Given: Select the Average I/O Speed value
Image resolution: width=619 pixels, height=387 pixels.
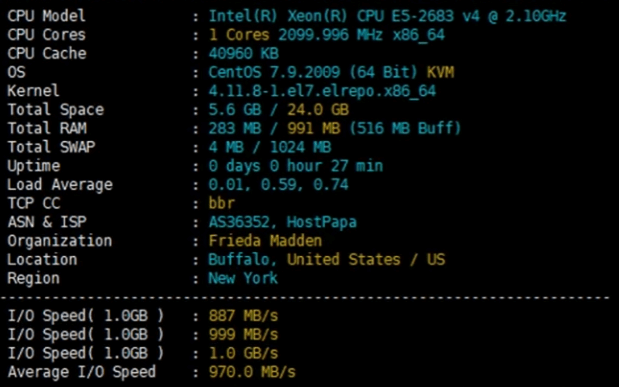Looking at the screenshot, I should [x=252, y=372].
